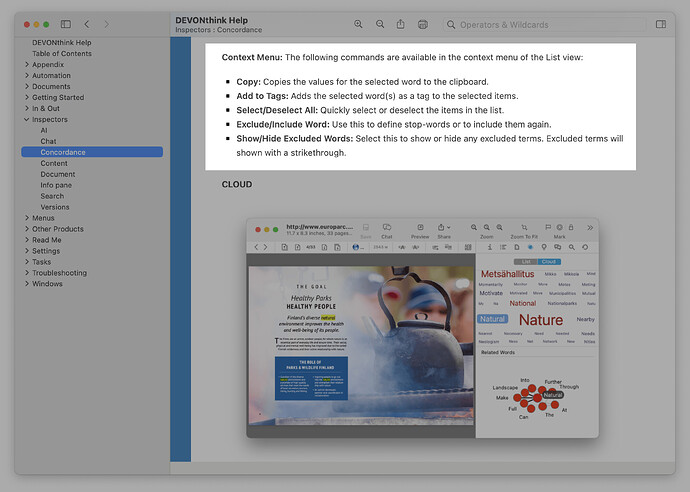690x492 pixels.
Task: Collapse the Inspectors section
Action: pos(27,119)
